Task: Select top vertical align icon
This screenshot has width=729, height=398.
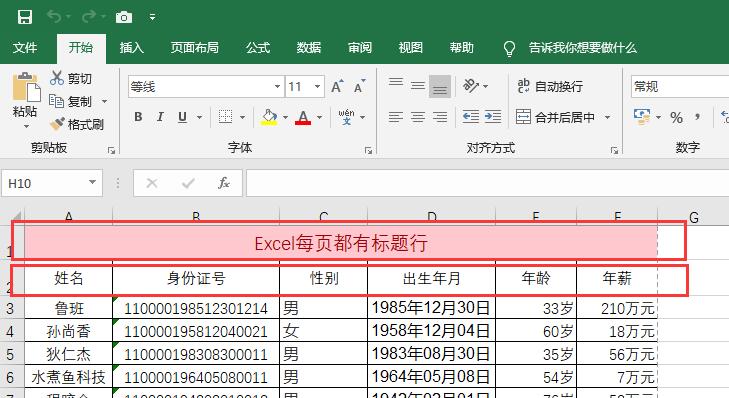Action: [x=396, y=83]
